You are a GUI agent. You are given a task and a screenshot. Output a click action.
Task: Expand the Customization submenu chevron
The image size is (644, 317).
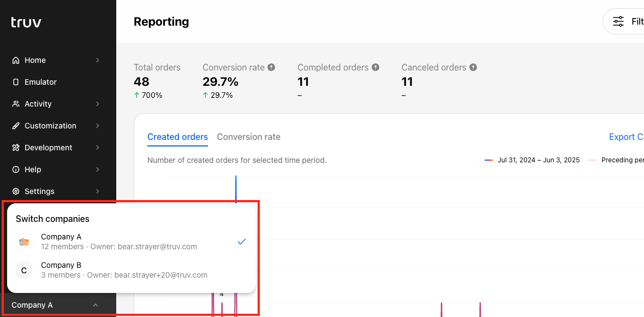98,126
